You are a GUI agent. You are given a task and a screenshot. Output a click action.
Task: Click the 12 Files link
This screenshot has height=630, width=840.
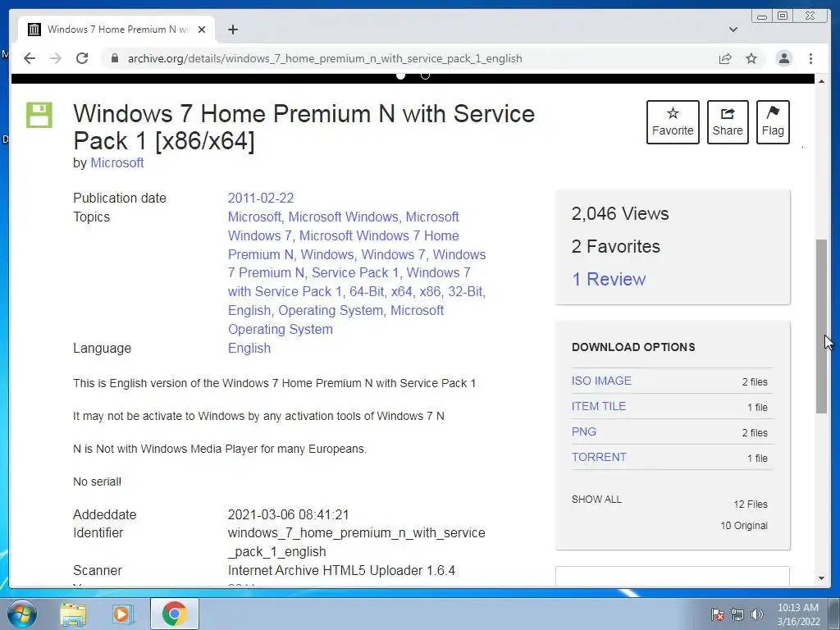pyautogui.click(x=750, y=504)
